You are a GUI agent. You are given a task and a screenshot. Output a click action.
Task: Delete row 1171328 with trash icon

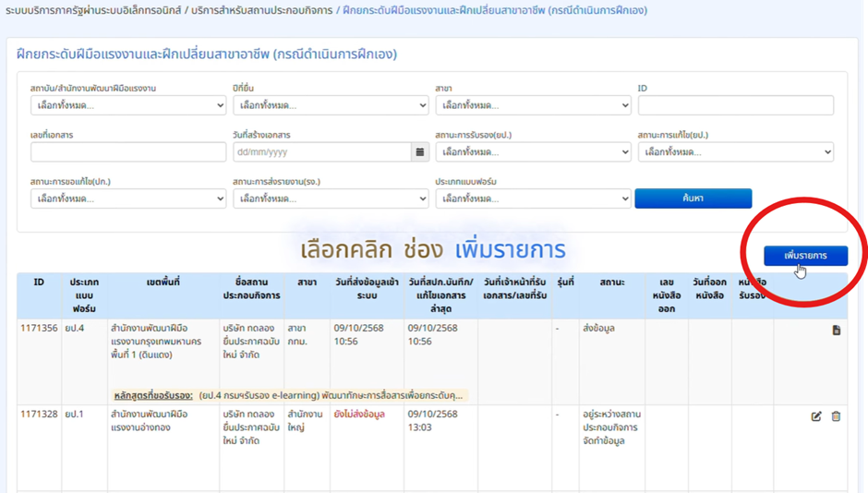coord(837,416)
